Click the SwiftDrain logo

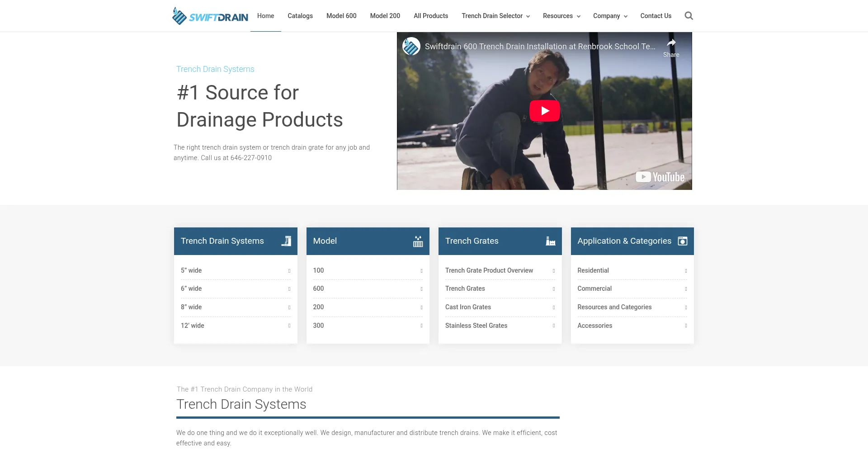210,16
